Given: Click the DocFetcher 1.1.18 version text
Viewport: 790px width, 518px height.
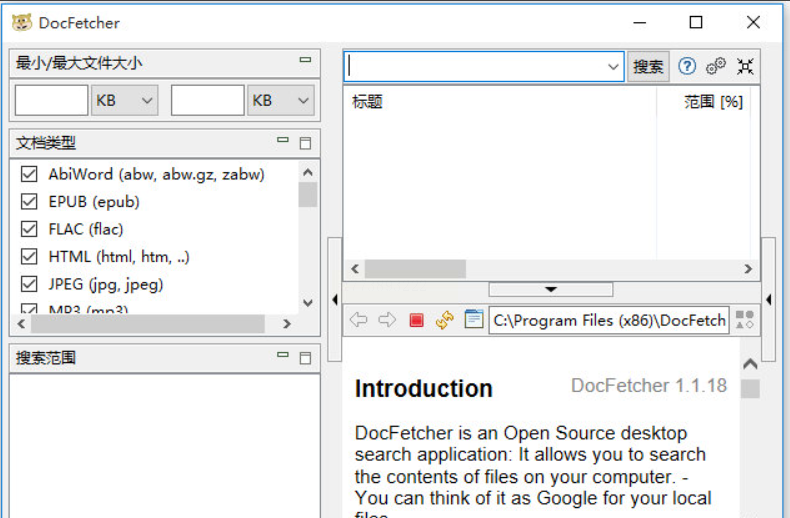Looking at the screenshot, I should 649,385.
